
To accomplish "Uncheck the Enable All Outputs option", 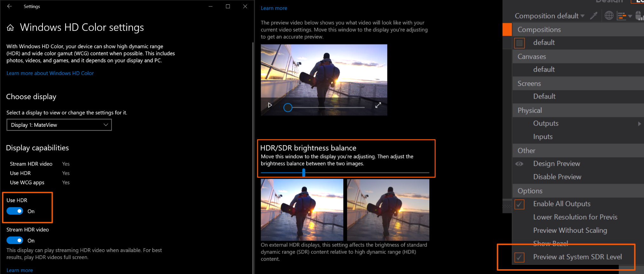I will pos(520,204).
